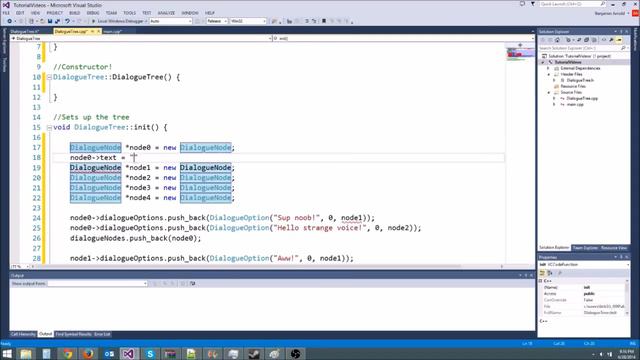
Task: Switch to the main.cpp editor tab
Action: coord(113,31)
